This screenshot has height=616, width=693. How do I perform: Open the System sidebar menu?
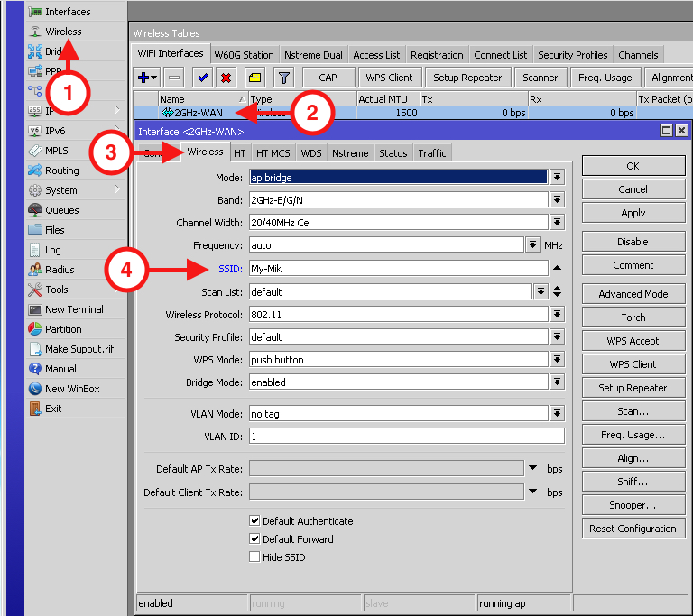click(x=76, y=190)
